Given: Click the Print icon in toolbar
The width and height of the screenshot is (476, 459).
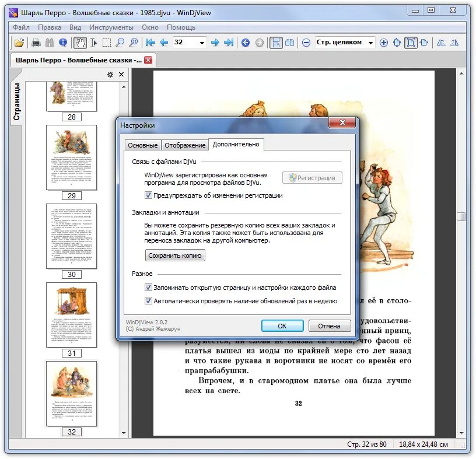Looking at the screenshot, I should (36, 43).
